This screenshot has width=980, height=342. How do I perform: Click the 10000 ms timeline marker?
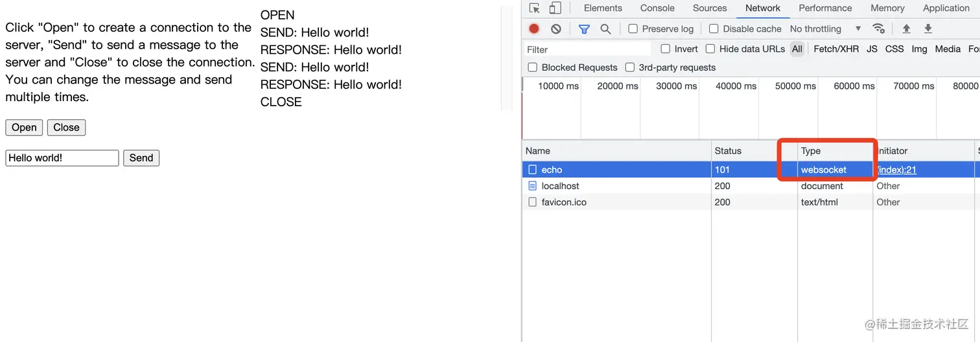(x=559, y=86)
